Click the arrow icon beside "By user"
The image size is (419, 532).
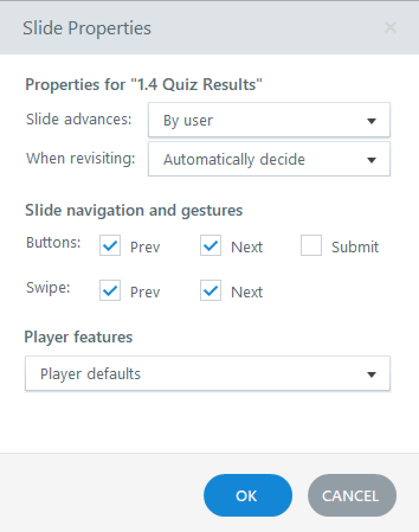tap(372, 121)
